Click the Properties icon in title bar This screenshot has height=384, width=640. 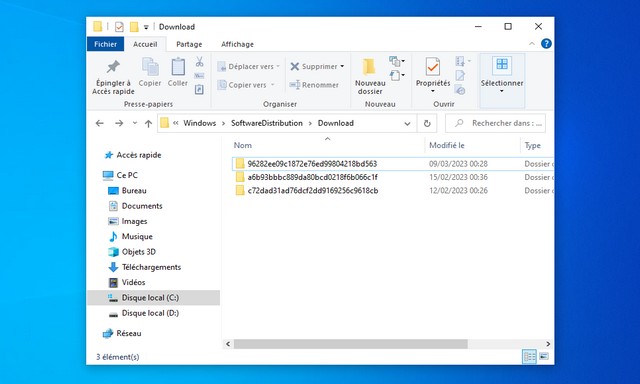coord(119,27)
